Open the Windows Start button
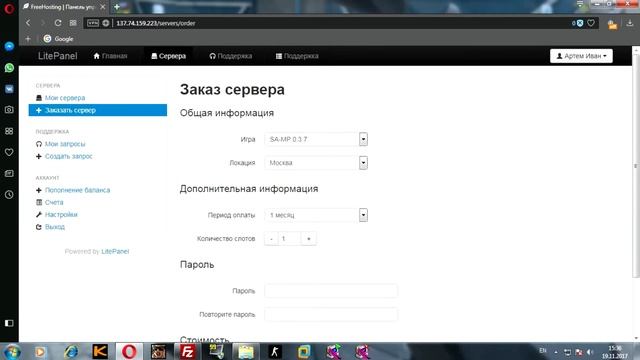The height and width of the screenshot is (360, 640). (x=12, y=351)
